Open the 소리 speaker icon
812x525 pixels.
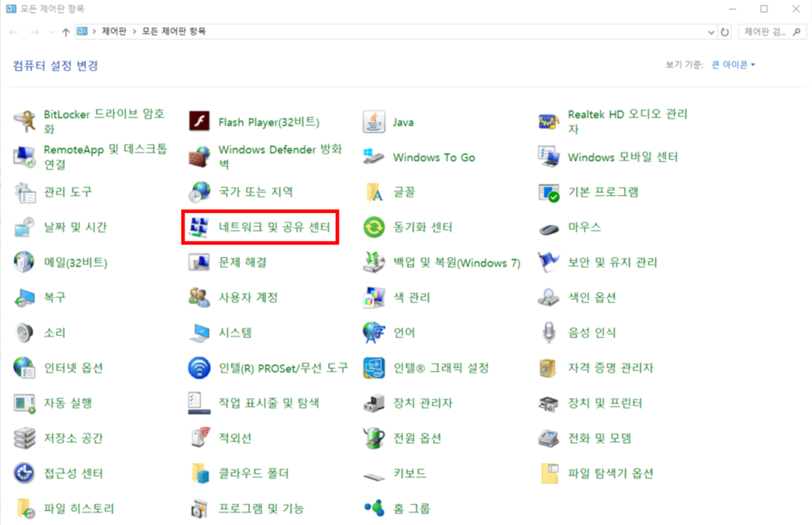pyautogui.click(x=25, y=332)
